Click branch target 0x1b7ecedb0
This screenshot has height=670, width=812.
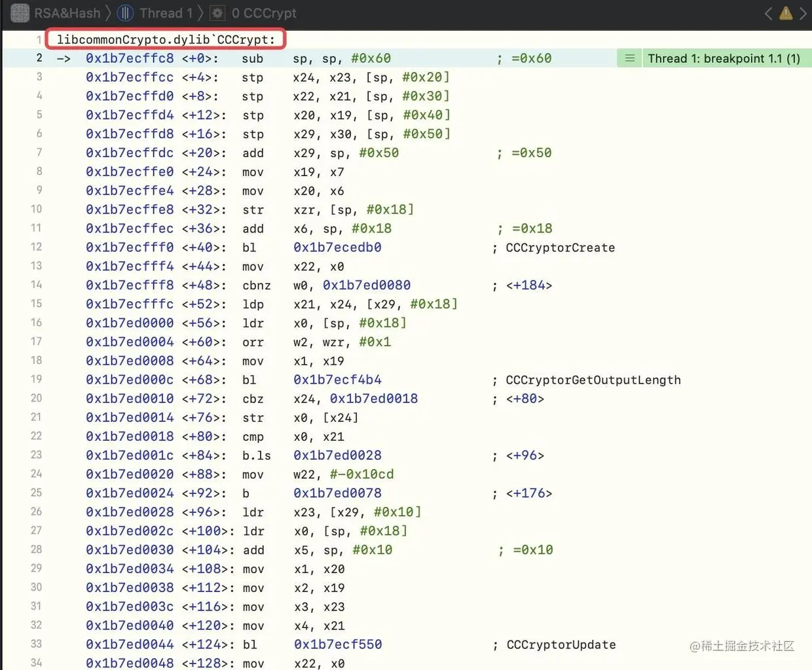coord(337,248)
